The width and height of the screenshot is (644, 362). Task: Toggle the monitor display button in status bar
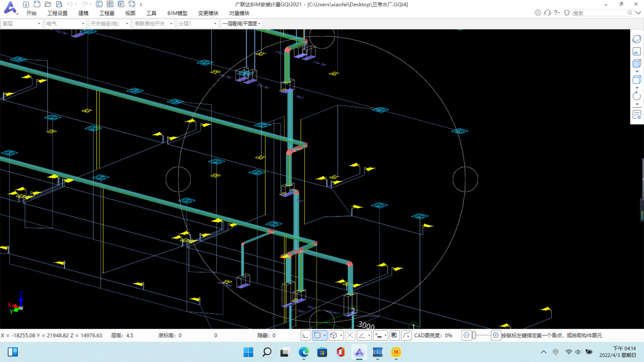pos(394,335)
